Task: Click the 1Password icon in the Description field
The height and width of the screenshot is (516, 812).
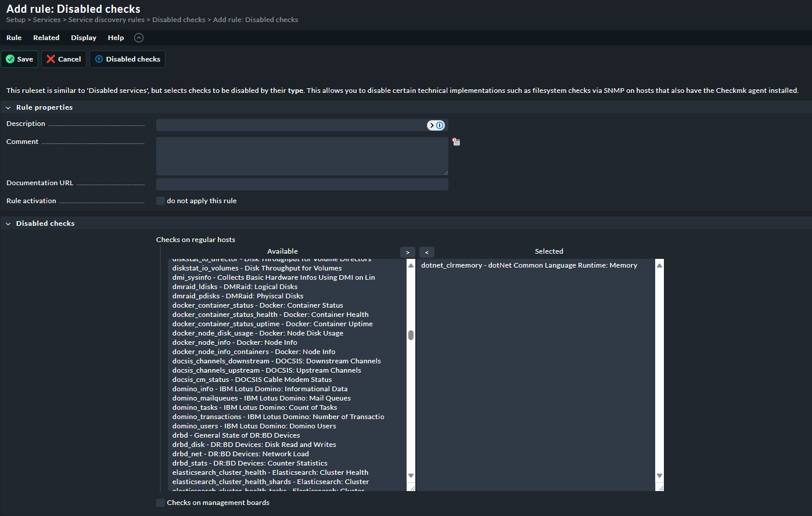Action: pyautogui.click(x=440, y=125)
